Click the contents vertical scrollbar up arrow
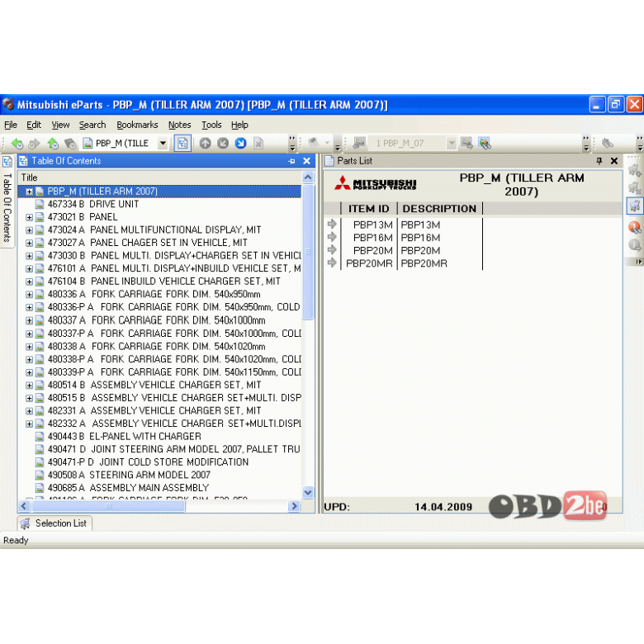644x644 pixels. [x=308, y=178]
